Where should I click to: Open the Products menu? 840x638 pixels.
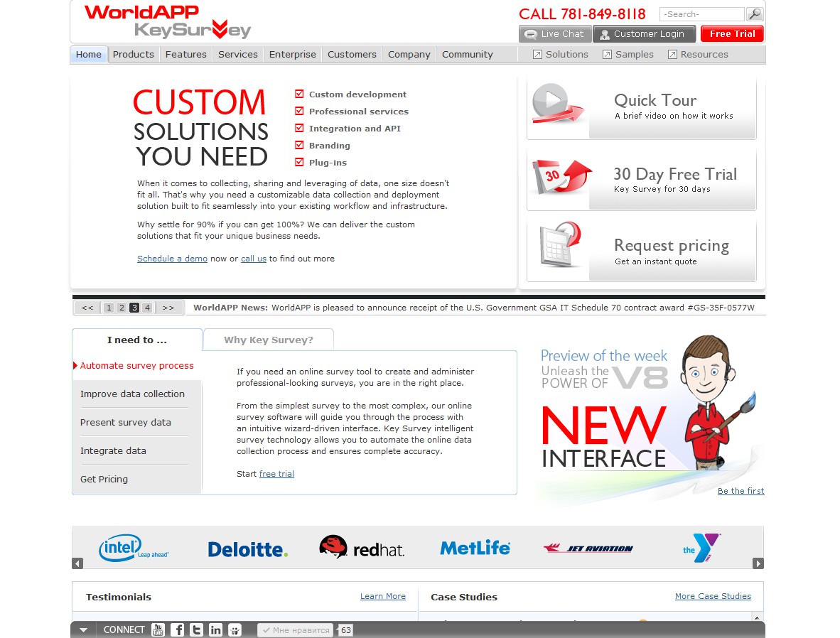(x=134, y=54)
